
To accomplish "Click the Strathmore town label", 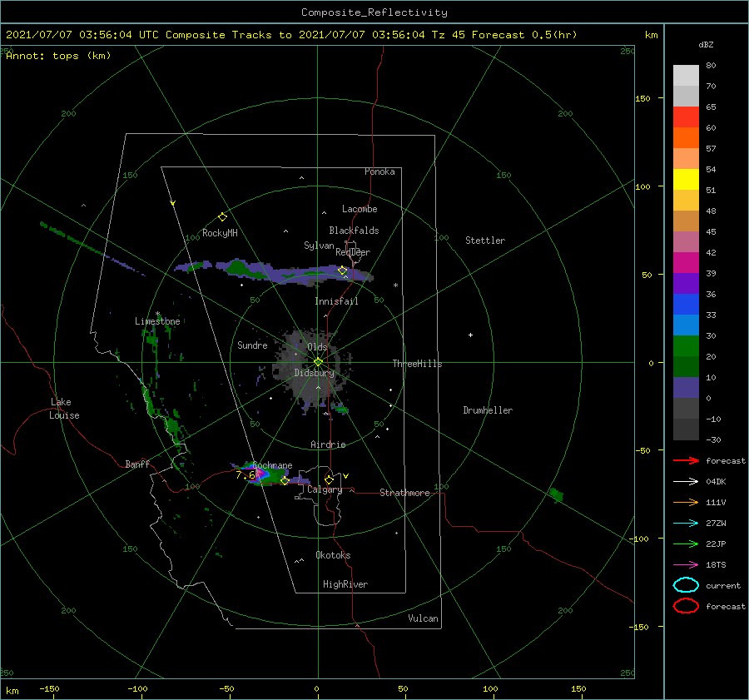I will [404, 493].
